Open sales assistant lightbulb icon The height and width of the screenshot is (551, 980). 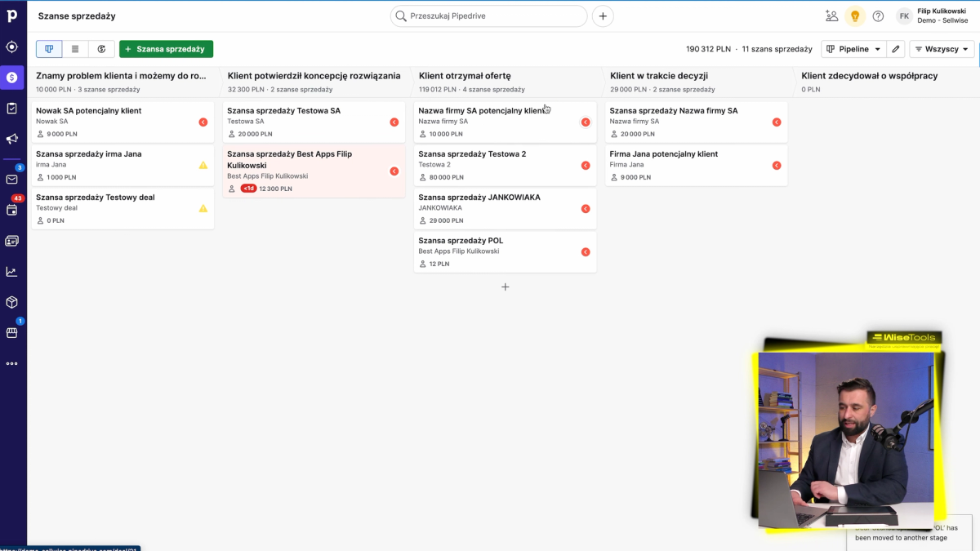pos(855,16)
